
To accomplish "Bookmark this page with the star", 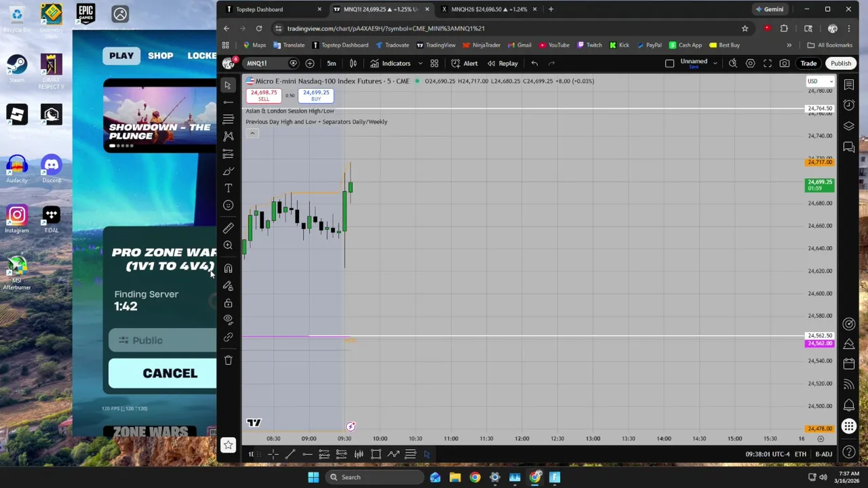I will coord(745,28).
